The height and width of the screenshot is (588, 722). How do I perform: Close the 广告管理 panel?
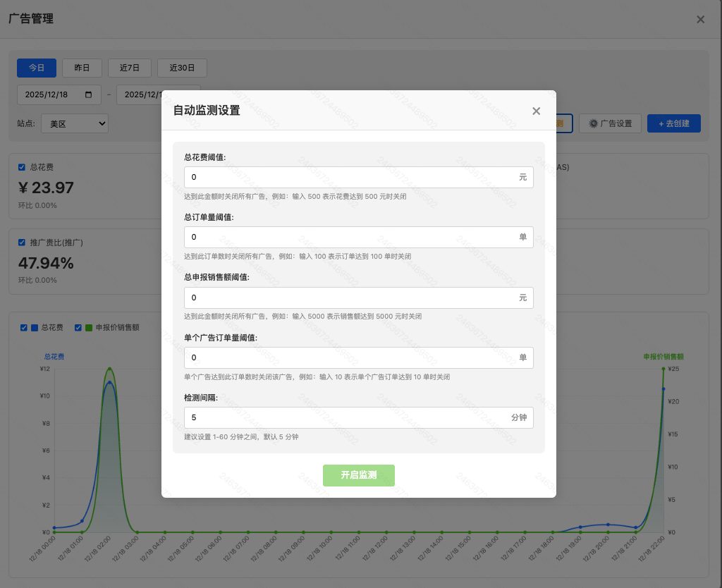click(x=700, y=20)
